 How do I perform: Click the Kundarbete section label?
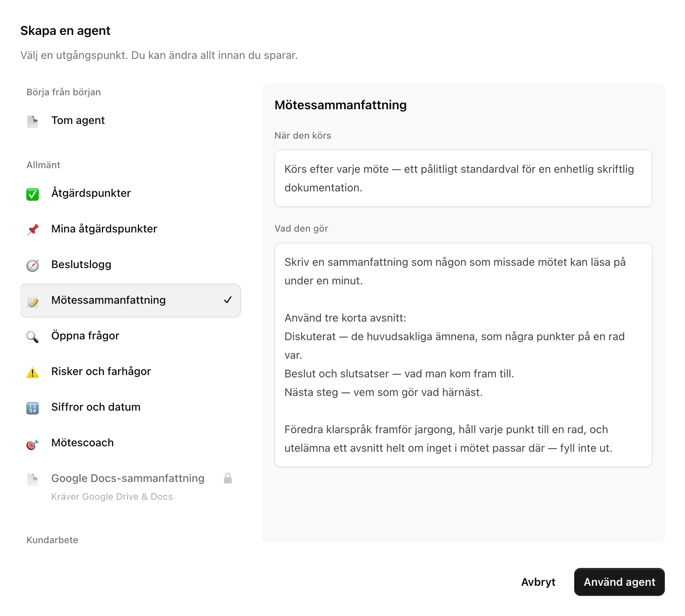[x=52, y=540]
